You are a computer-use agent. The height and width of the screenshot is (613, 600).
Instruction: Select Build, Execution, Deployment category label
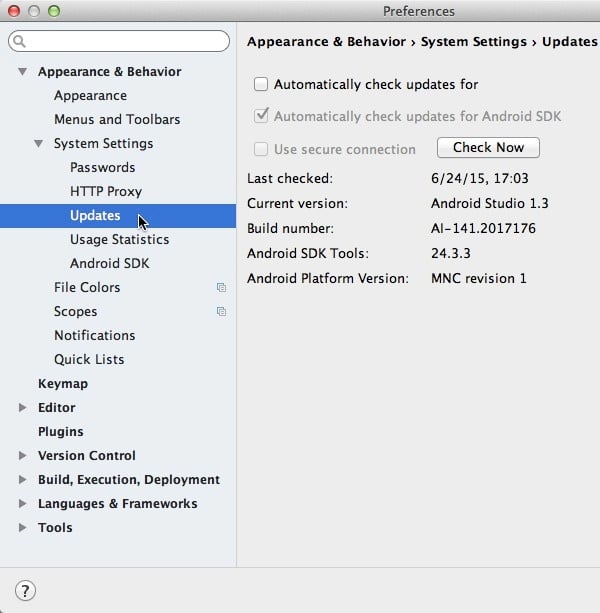[129, 480]
